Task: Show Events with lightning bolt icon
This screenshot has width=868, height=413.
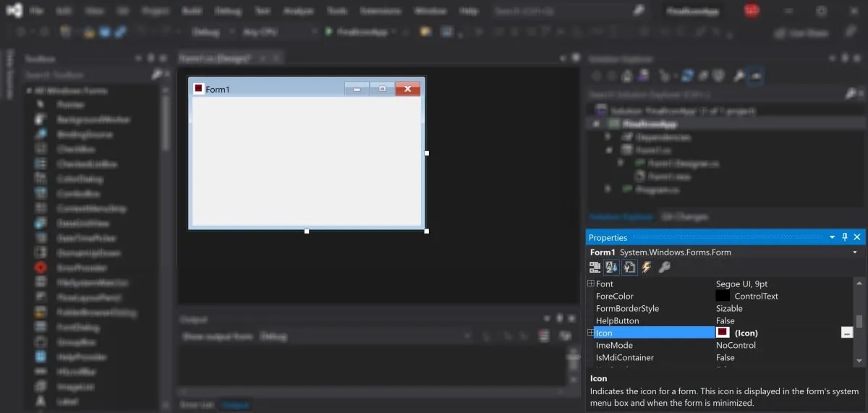Action: point(647,268)
